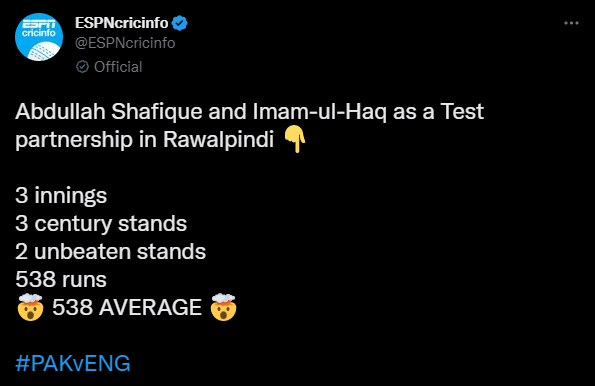595x386 pixels.
Task: Click the exploding head emoji after AVERAGE
Action: pyautogui.click(x=224, y=307)
